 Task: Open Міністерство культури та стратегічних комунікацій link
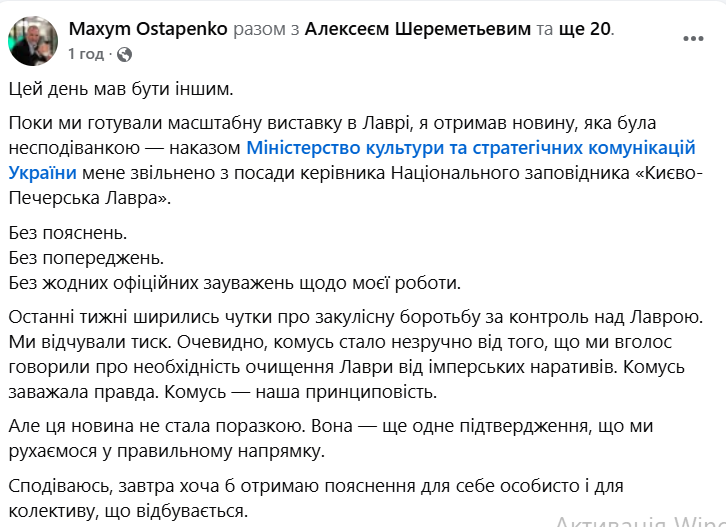pos(470,148)
